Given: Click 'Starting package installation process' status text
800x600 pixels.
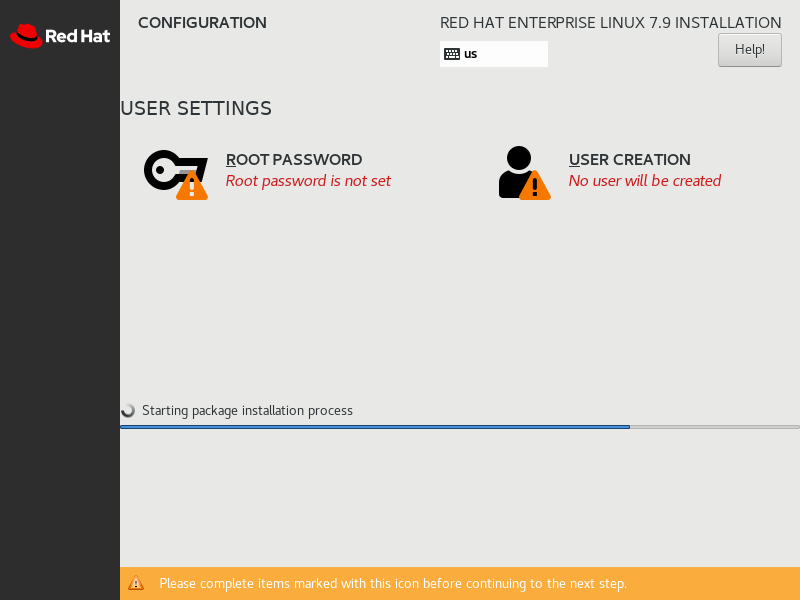Looking at the screenshot, I should [247, 411].
